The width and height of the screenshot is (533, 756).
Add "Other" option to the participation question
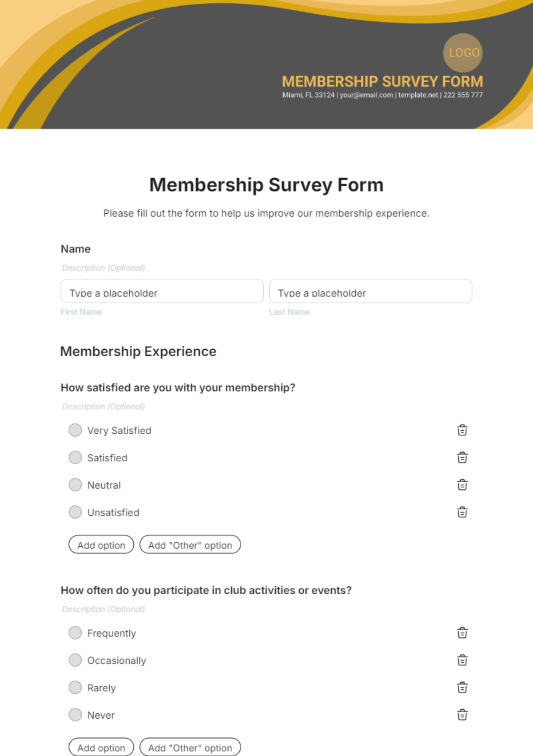[x=190, y=748]
